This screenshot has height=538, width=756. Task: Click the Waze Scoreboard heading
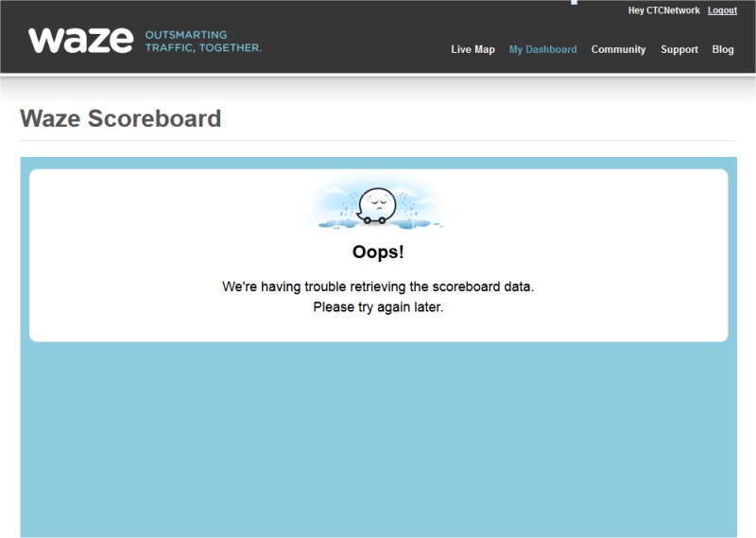click(x=121, y=118)
